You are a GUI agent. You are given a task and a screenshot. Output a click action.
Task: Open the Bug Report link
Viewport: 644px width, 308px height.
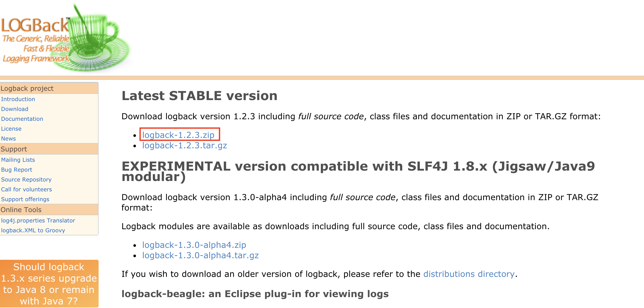point(17,170)
